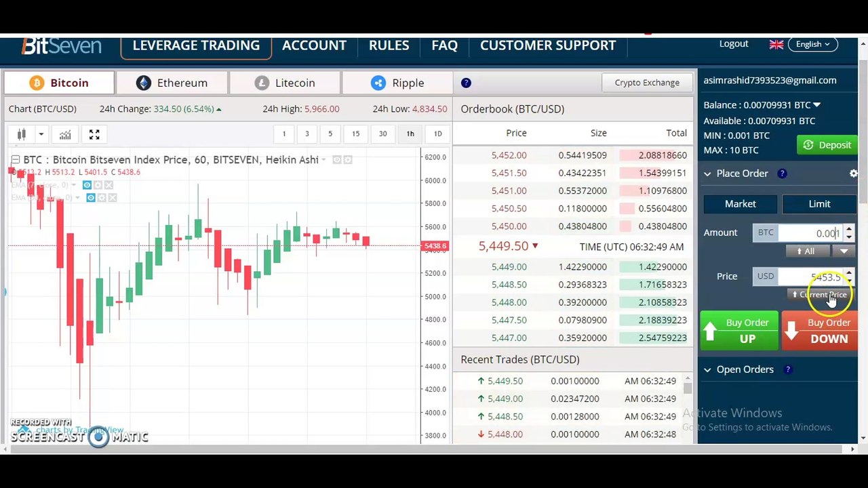The height and width of the screenshot is (488, 868).
Task: Click the Open Orders help icon
Action: pyautogui.click(x=787, y=369)
